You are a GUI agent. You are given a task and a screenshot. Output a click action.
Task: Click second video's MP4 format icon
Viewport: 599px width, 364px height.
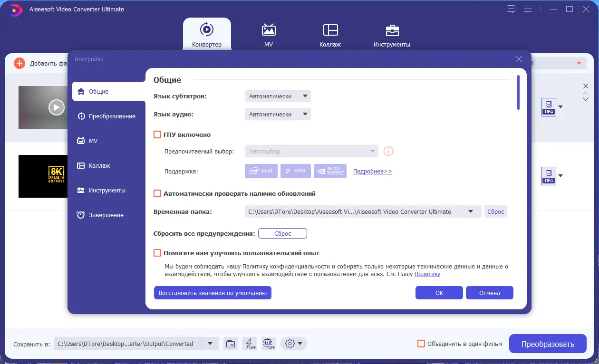(549, 176)
